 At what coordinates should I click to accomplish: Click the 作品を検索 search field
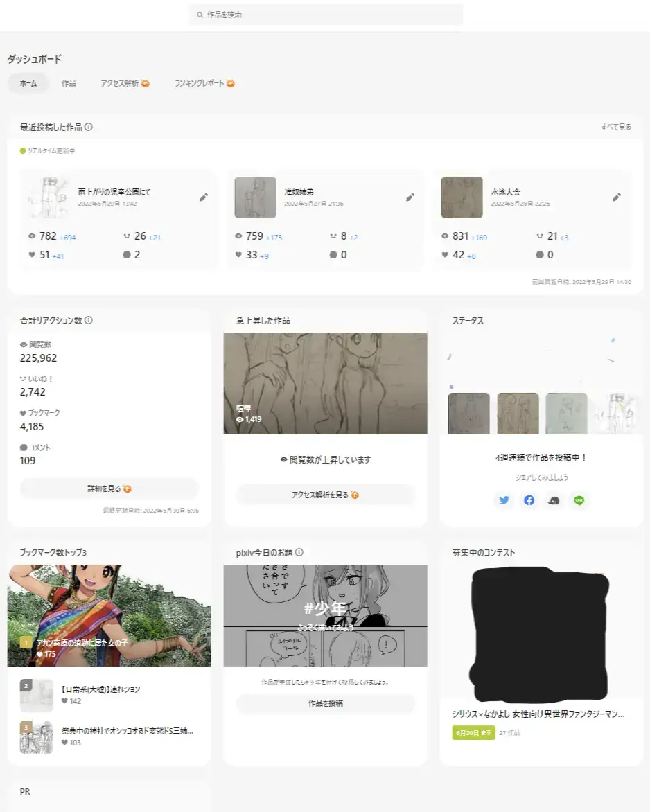pos(326,15)
